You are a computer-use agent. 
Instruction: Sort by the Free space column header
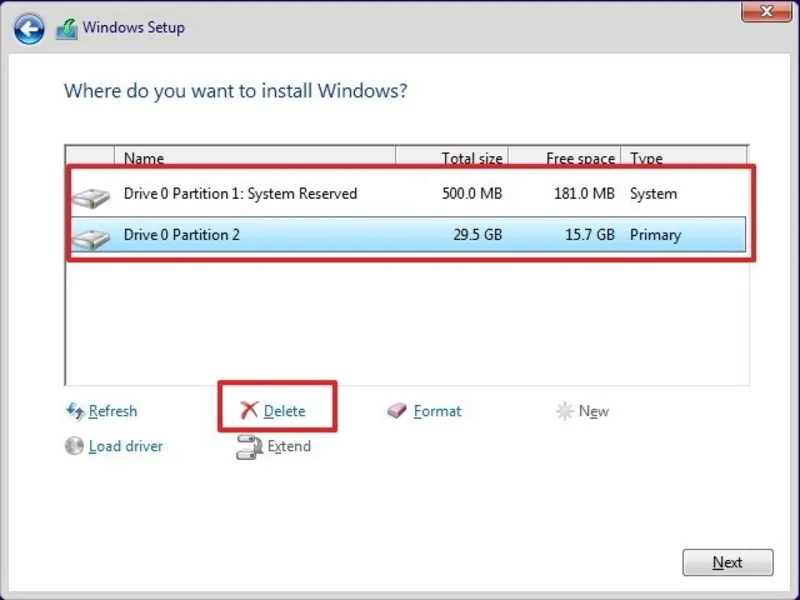point(580,158)
